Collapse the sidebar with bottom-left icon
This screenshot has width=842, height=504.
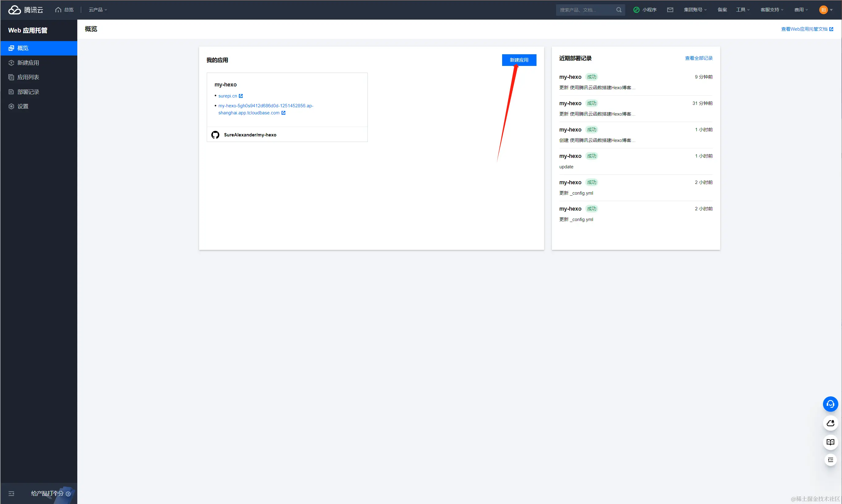(11, 494)
